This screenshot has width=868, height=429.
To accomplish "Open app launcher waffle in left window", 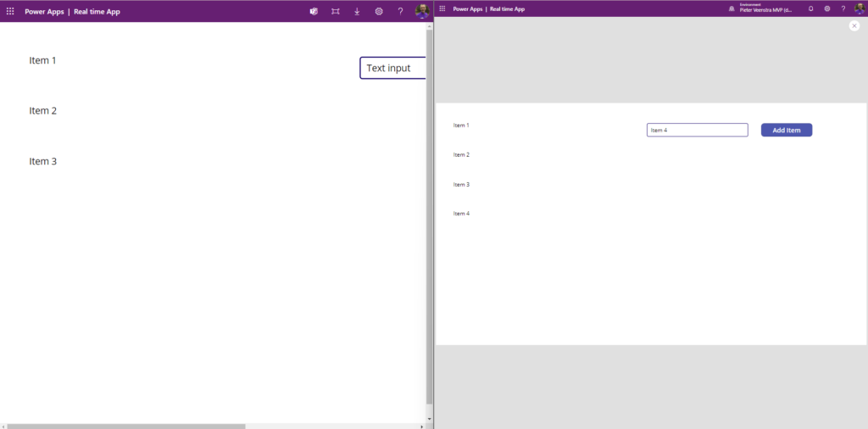I will (x=10, y=11).
